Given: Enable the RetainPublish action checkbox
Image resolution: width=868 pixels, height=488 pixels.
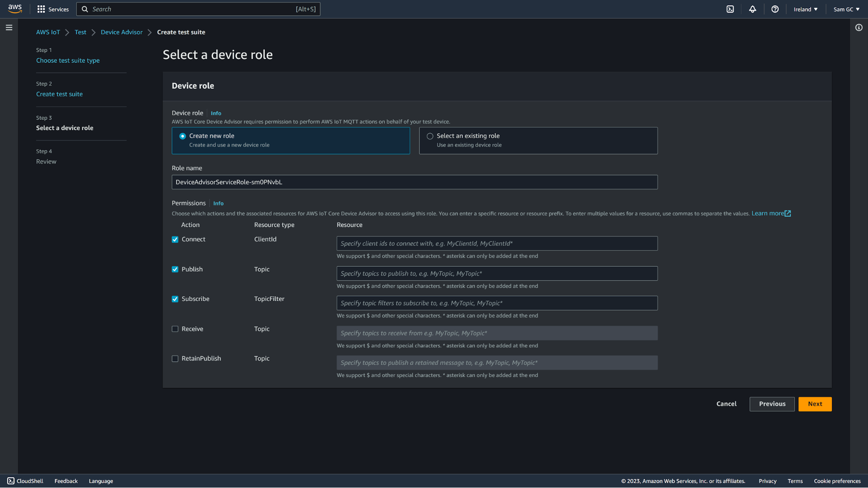Looking at the screenshot, I should coord(175,359).
